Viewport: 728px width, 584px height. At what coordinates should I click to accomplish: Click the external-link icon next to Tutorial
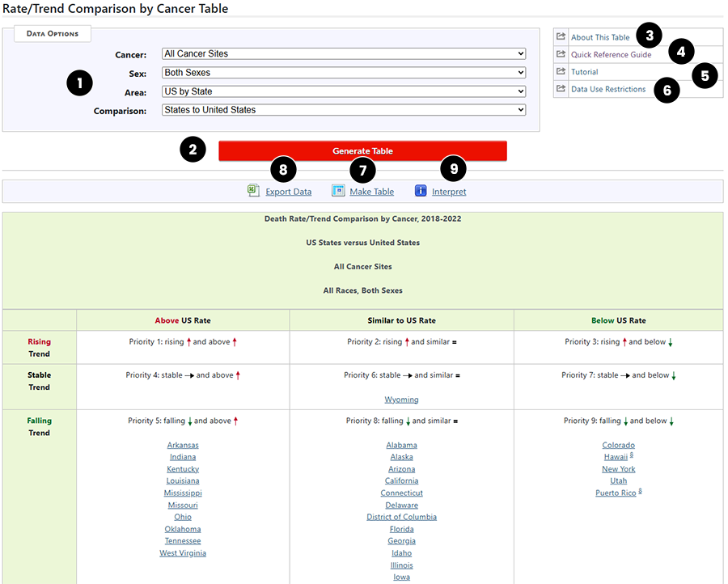tap(560, 71)
